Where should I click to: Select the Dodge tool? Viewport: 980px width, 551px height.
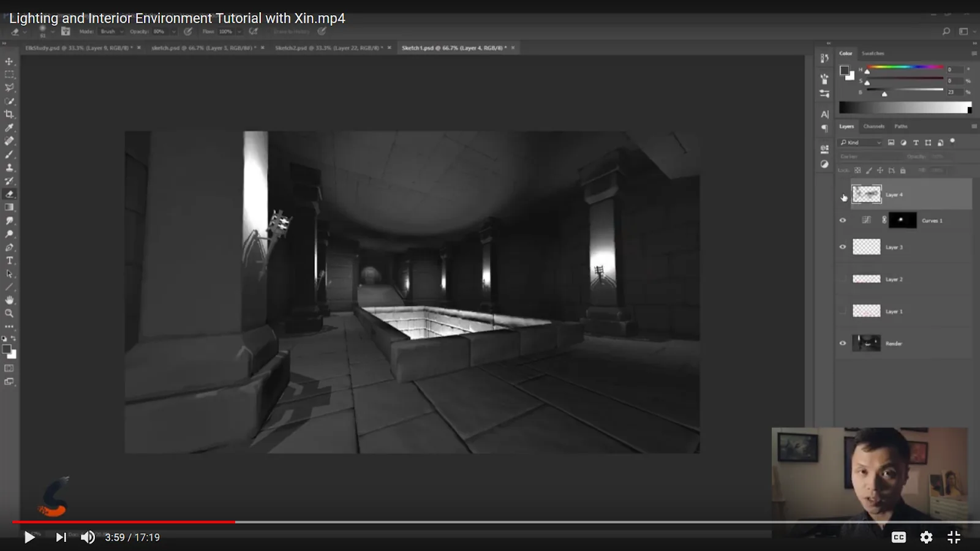(9, 234)
